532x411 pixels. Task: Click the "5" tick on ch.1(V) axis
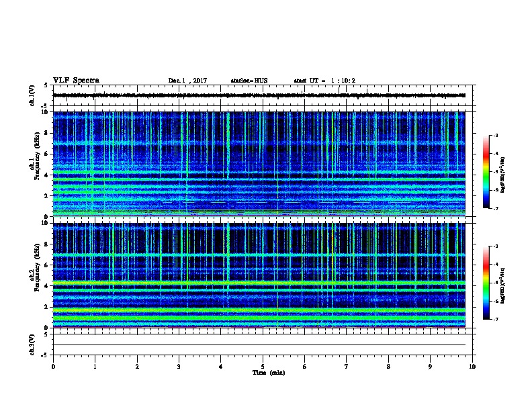pyautogui.click(x=46, y=85)
